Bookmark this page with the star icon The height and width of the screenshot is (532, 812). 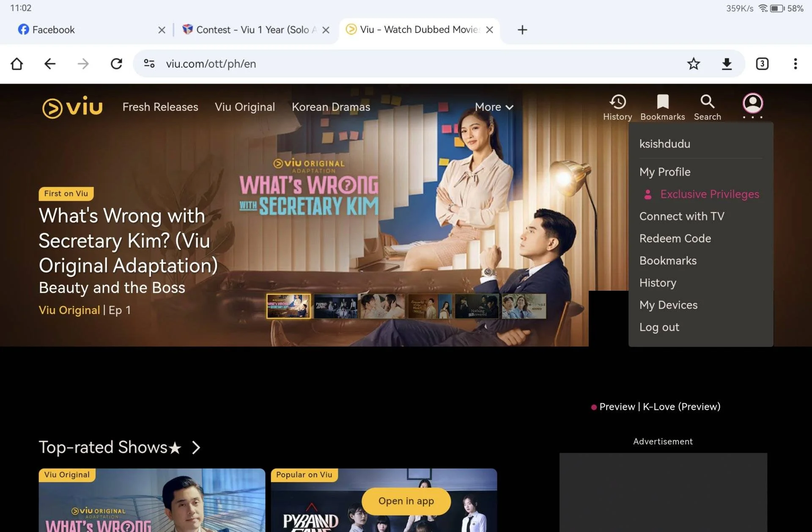click(x=694, y=64)
